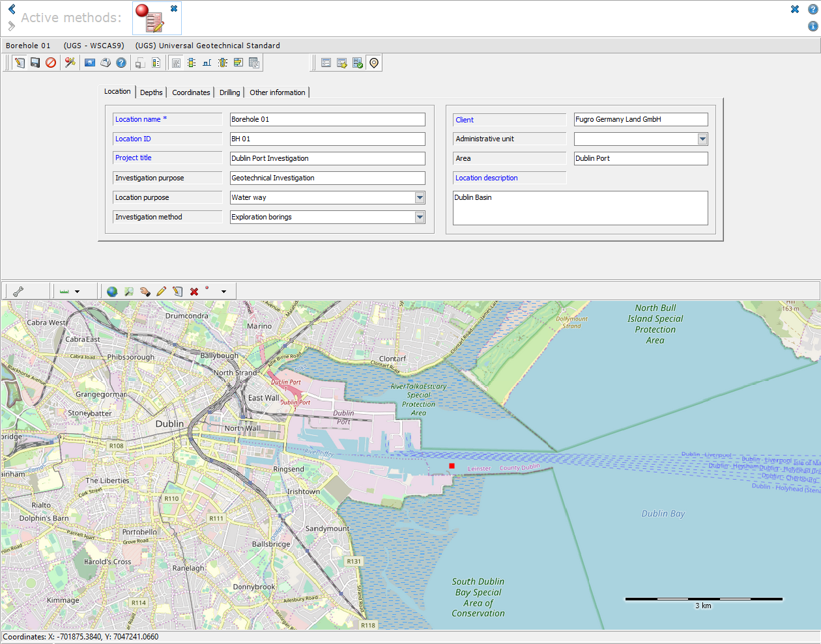821x644 pixels.
Task: Switch to the Depths tab
Action: click(x=151, y=92)
